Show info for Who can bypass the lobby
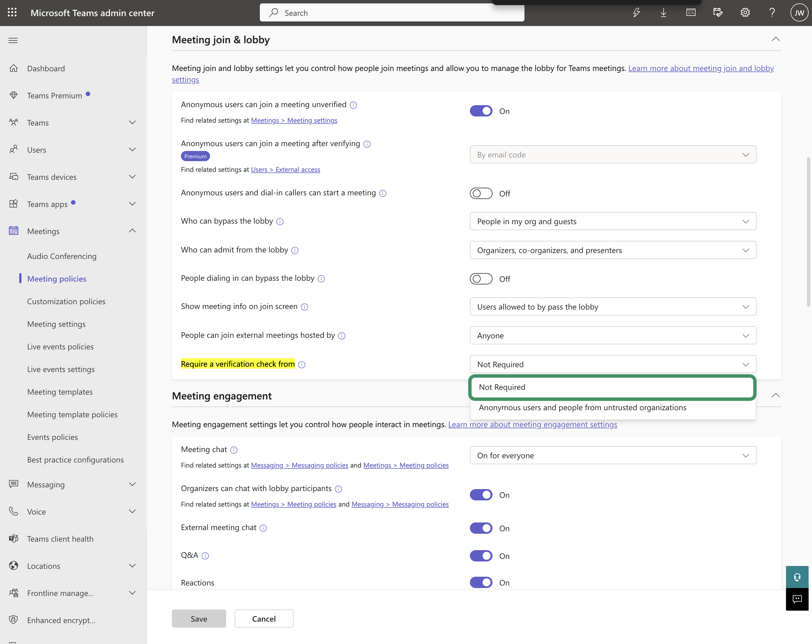 pos(280,221)
